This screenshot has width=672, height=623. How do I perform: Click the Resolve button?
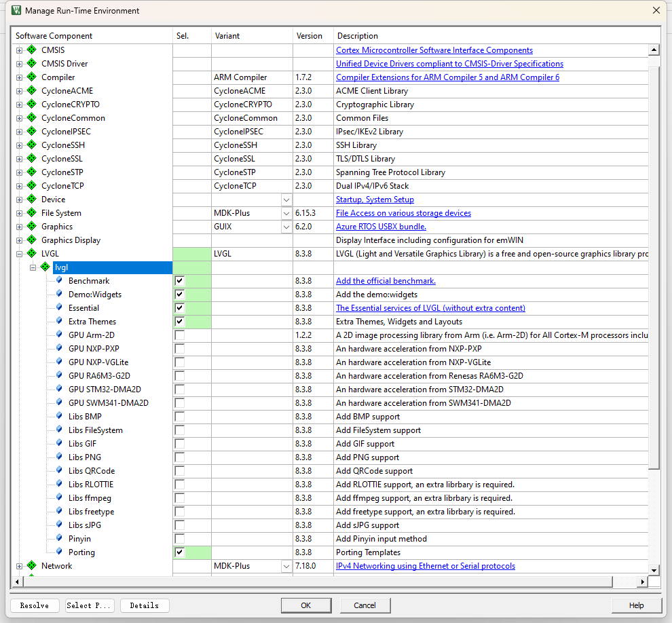point(35,605)
